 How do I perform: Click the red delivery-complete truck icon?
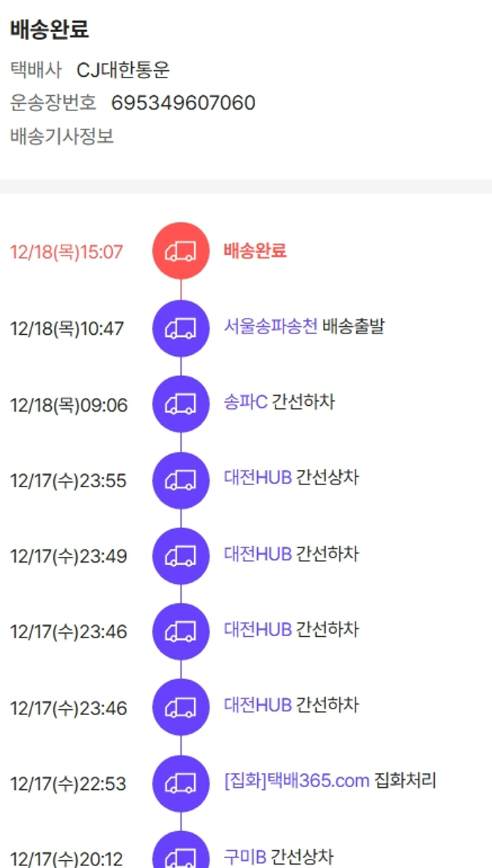click(x=180, y=251)
